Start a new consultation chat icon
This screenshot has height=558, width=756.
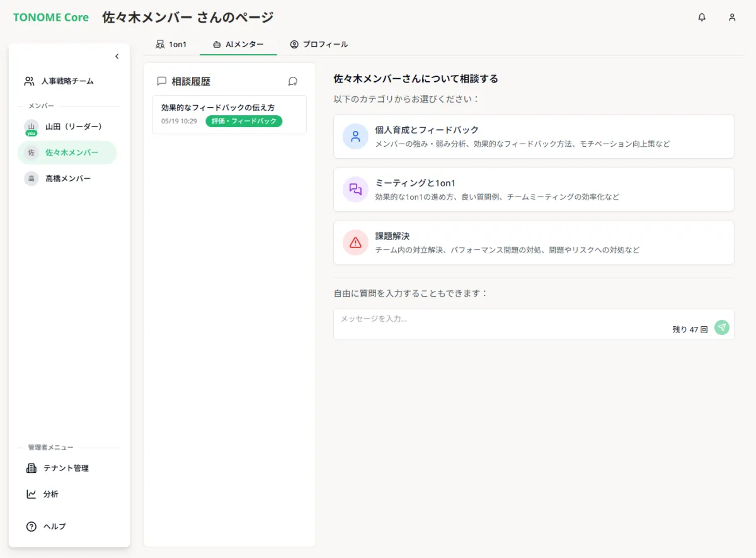tap(292, 81)
